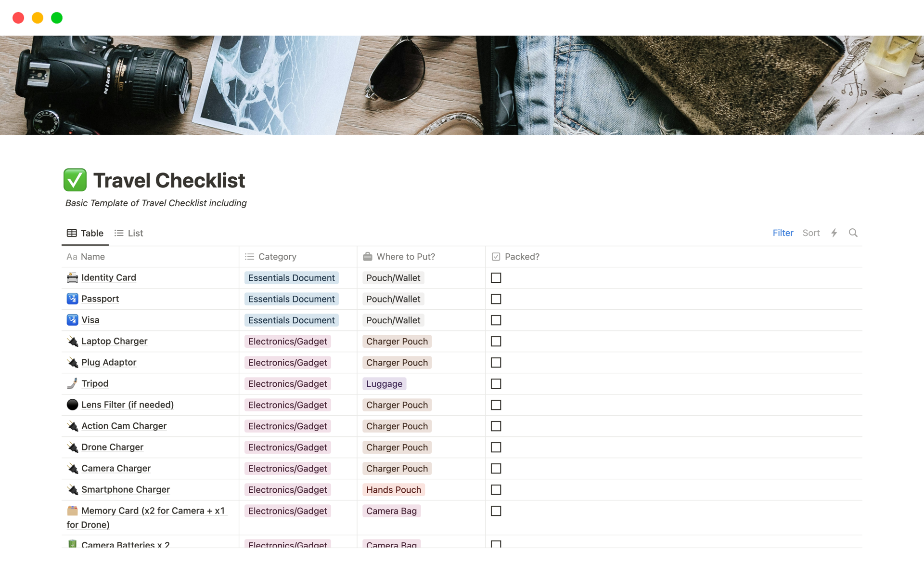The height and width of the screenshot is (578, 924).
Task: Click the Filter button
Action: click(783, 233)
